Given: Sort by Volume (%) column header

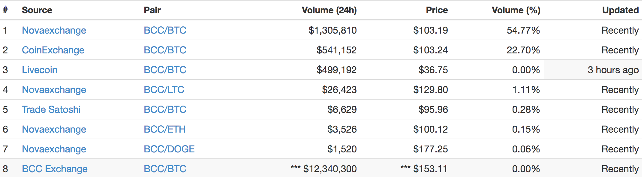Looking at the screenshot, I should [x=516, y=10].
